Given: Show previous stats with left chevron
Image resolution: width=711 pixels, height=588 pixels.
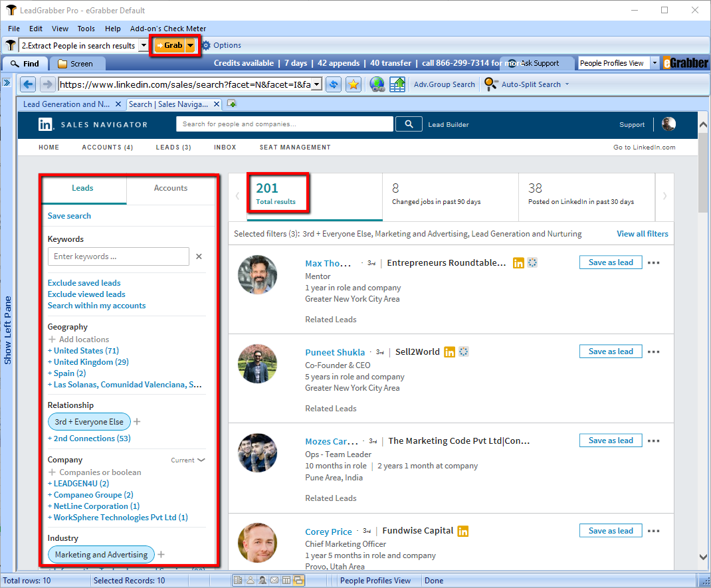Looking at the screenshot, I should point(237,196).
